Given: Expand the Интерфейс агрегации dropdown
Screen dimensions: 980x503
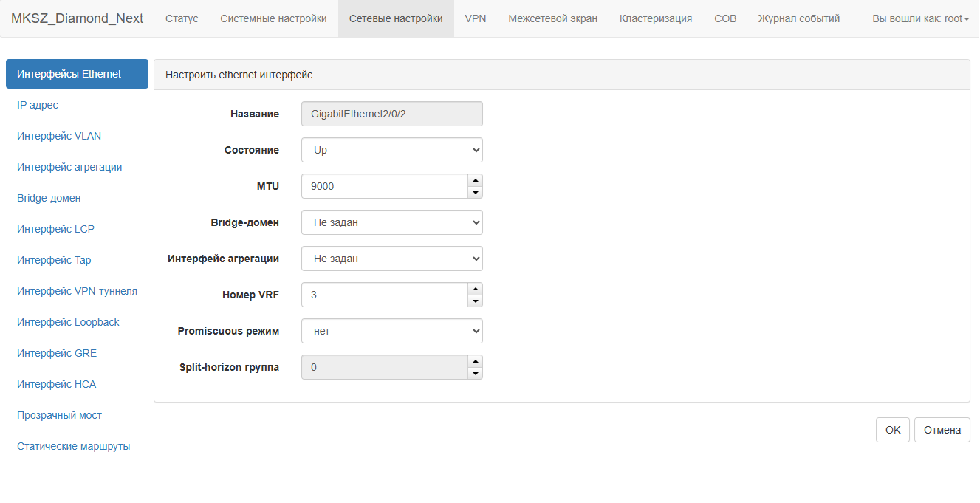Looking at the screenshot, I should (392, 259).
